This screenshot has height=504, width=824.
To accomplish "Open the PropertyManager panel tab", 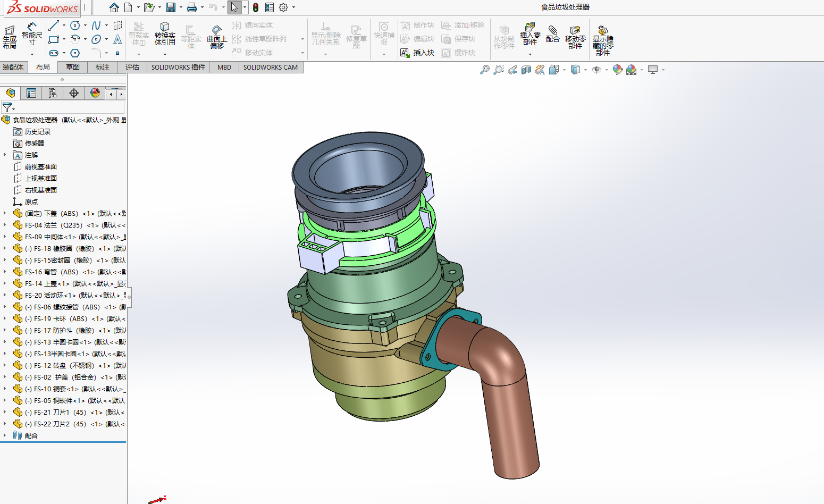I will [31, 94].
